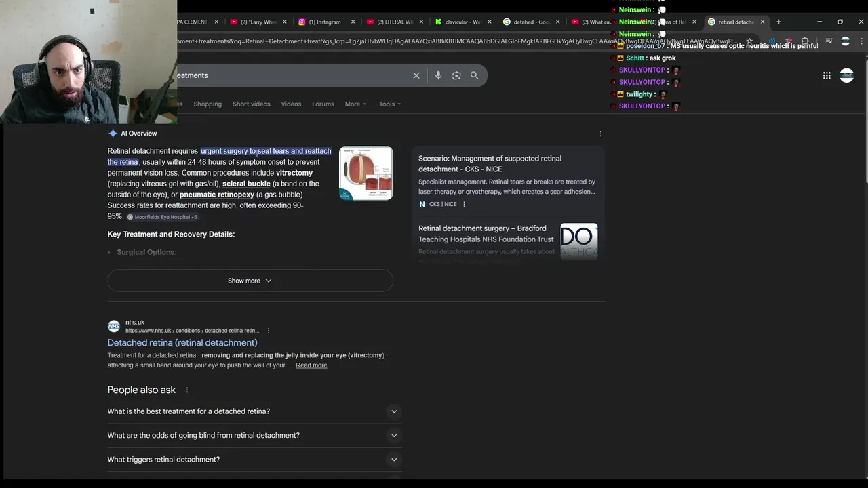Click the bold phrase scleral buckle
This screenshot has width=868, height=488.
246,184
